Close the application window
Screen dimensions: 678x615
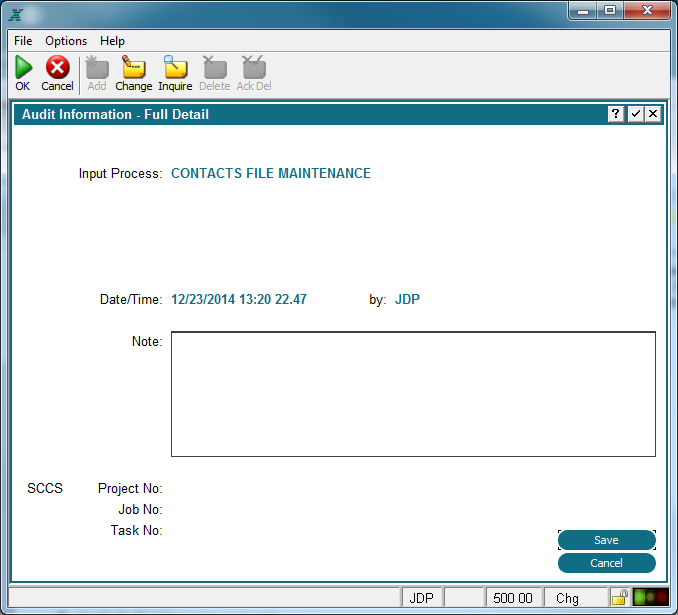(x=647, y=10)
